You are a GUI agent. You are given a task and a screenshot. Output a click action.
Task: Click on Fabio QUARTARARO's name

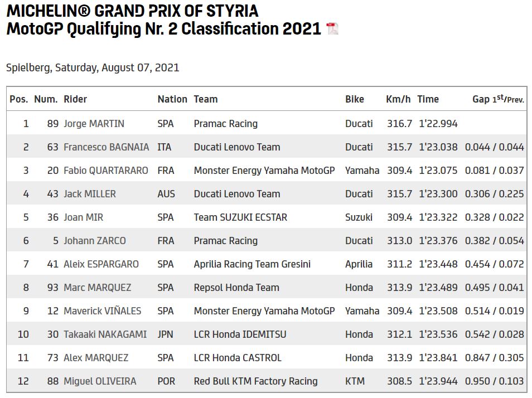pos(106,171)
